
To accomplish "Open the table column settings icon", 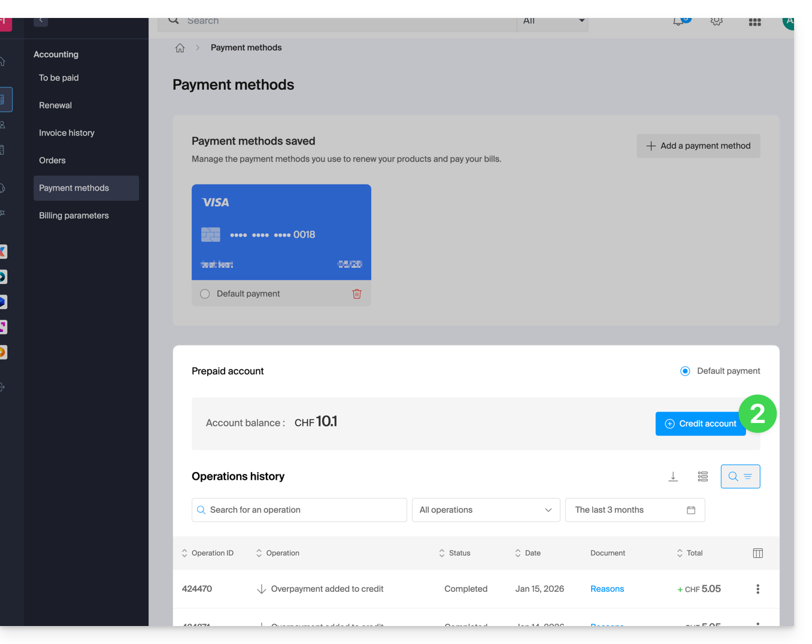I will (758, 553).
